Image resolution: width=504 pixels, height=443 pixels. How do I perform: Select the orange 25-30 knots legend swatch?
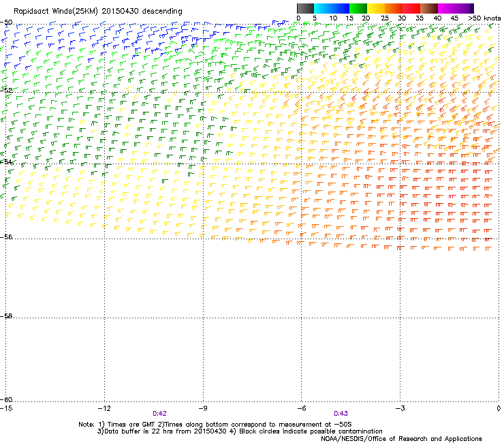394,8
